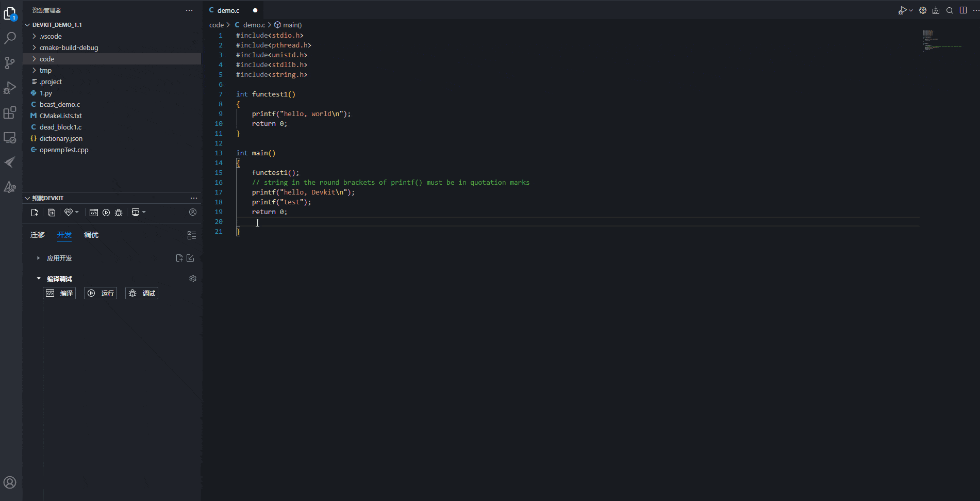Open the Remote Explorer view
This screenshot has width=980, height=501.
click(10, 138)
